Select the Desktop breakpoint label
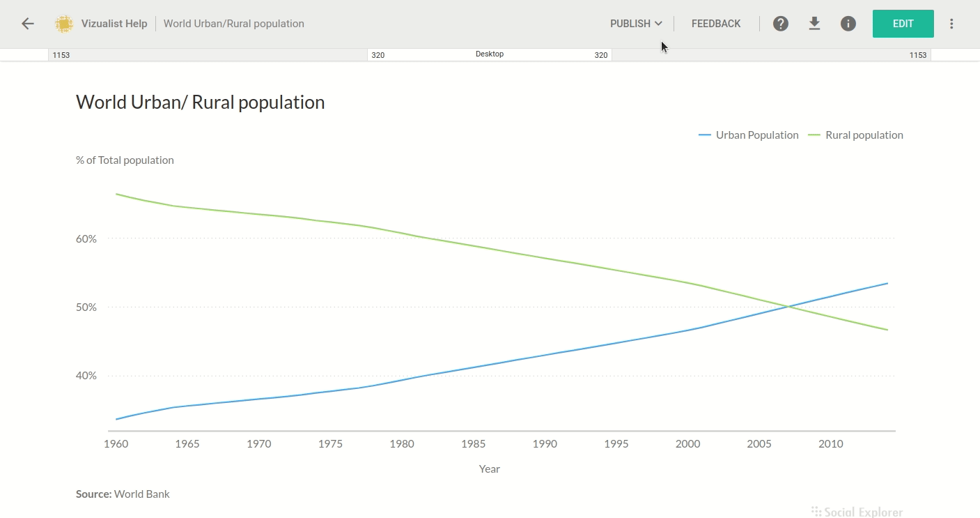Viewport: 980px width, 518px height. [x=490, y=54]
